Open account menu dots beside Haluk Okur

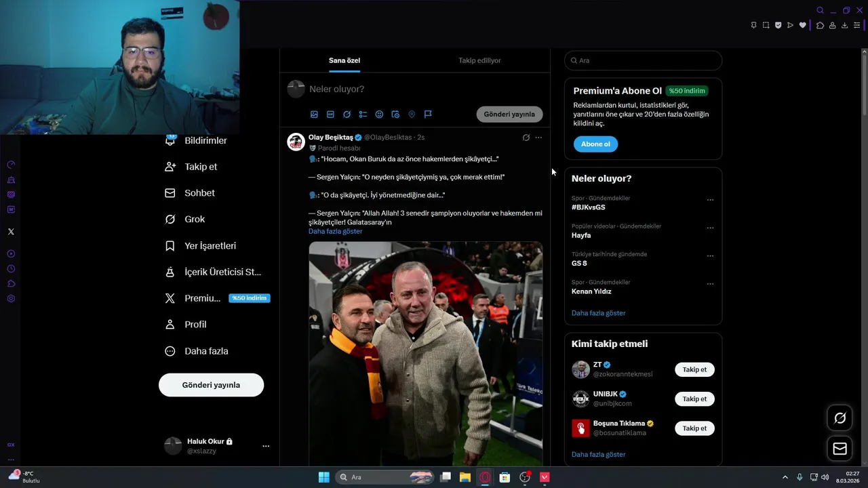pyautogui.click(x=266, y=446)
